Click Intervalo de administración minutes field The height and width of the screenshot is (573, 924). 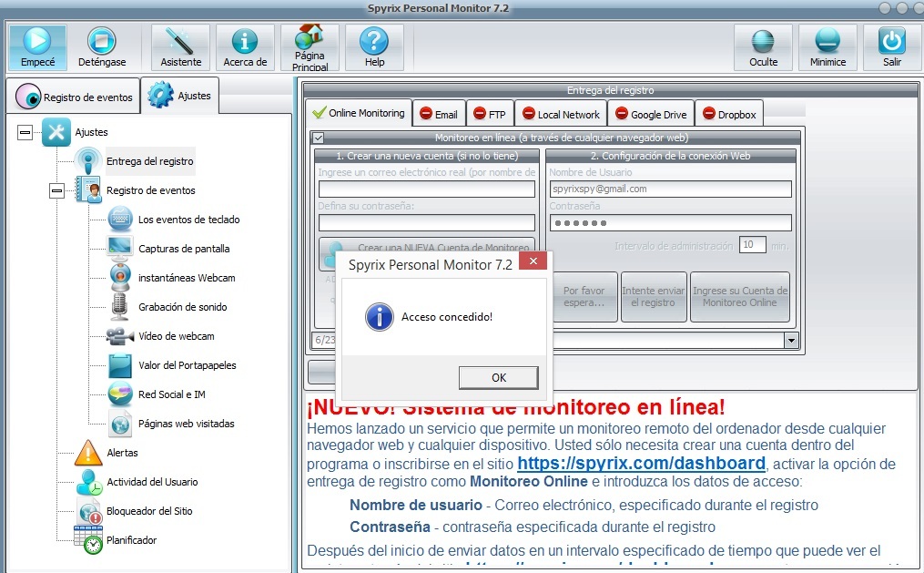coord(753,245)
